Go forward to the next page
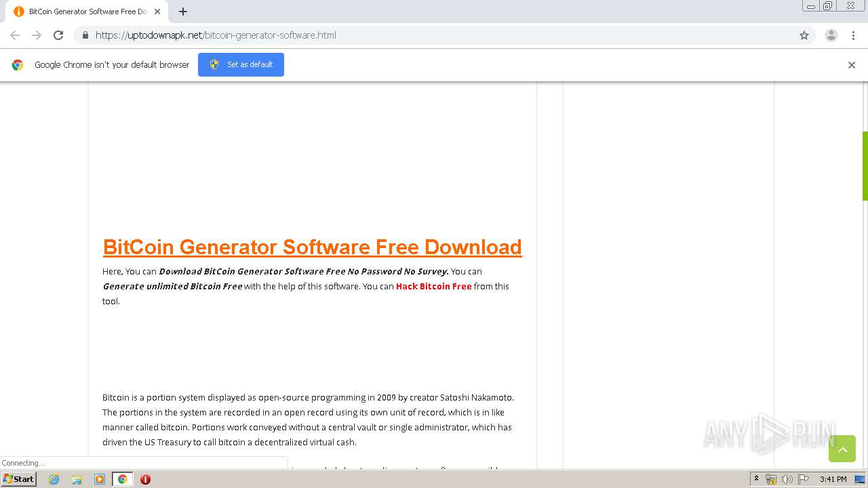The width and height of the screenshot is (868, 488). 37,35
